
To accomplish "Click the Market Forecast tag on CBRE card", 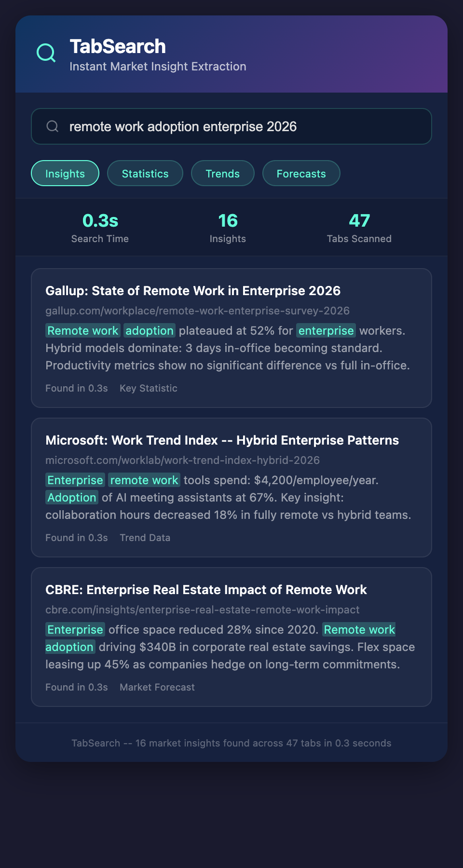I will (157, 687).
